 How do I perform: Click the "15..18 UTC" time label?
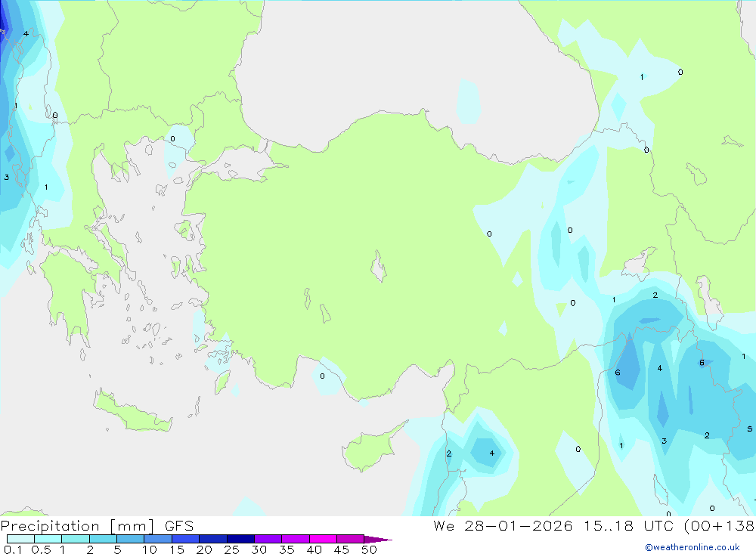pyautogui.click(x=627, y=526)
